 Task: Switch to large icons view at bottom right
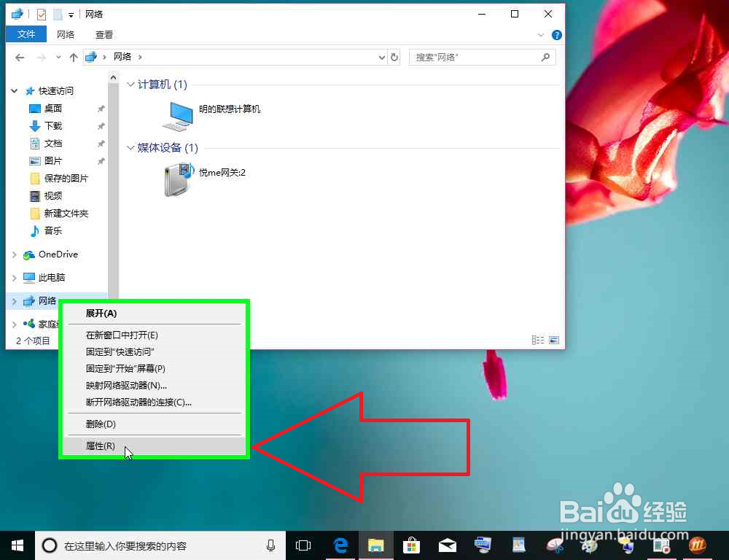pos(553,339)
